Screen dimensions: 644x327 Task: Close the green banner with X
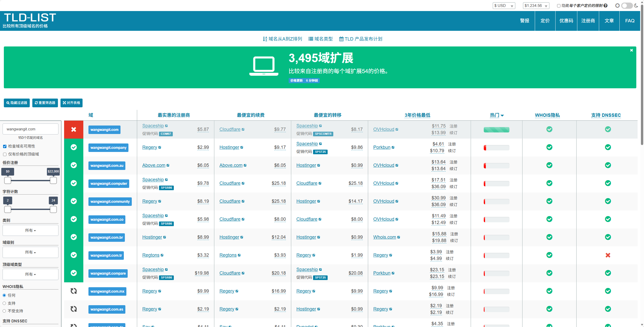point(631,50)
